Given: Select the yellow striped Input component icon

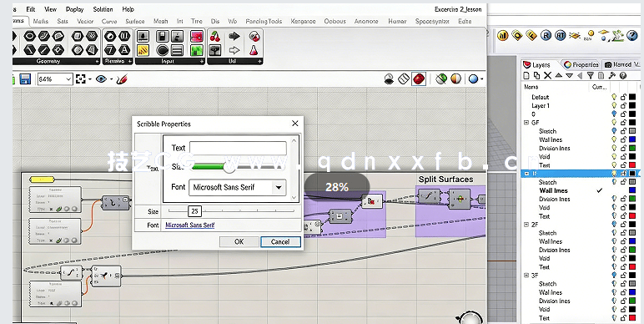Looking at the screenshot, I should [x=143, y=50].
